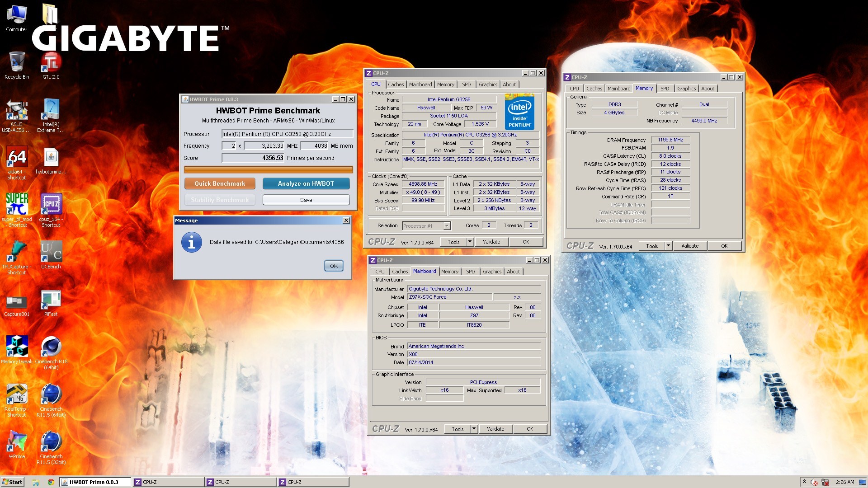
Task: Click HWBOT Prime 0.8.3 taskbar button
Action: point(95,482)
